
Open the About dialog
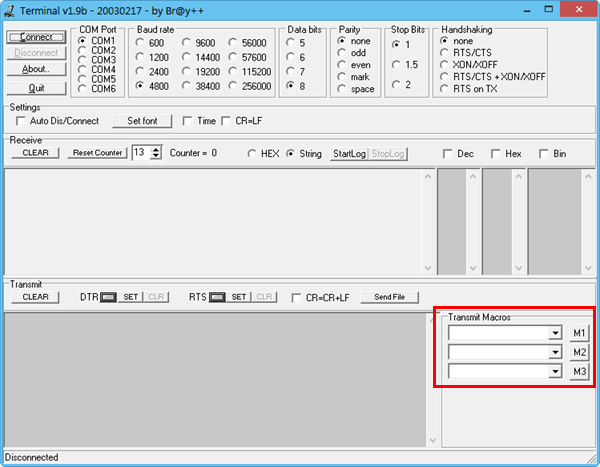[x=36, y=69]
